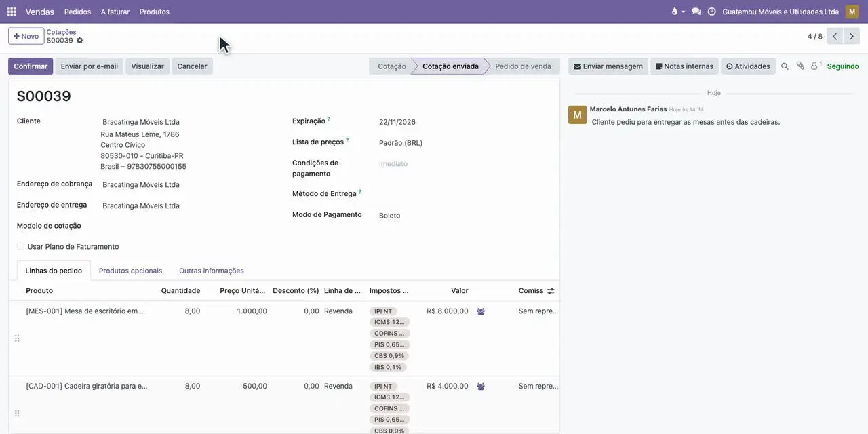The height and width of the screenshot is (434, 868).
Task: Click forecast icon on Mesa de escritório line
Action: (x=481, y=311)
